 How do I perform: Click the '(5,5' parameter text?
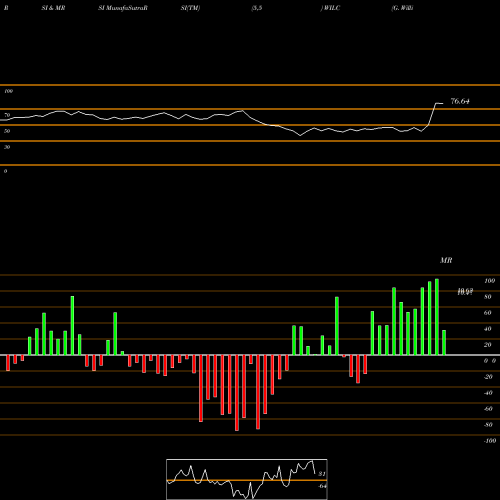coord(257,8)
